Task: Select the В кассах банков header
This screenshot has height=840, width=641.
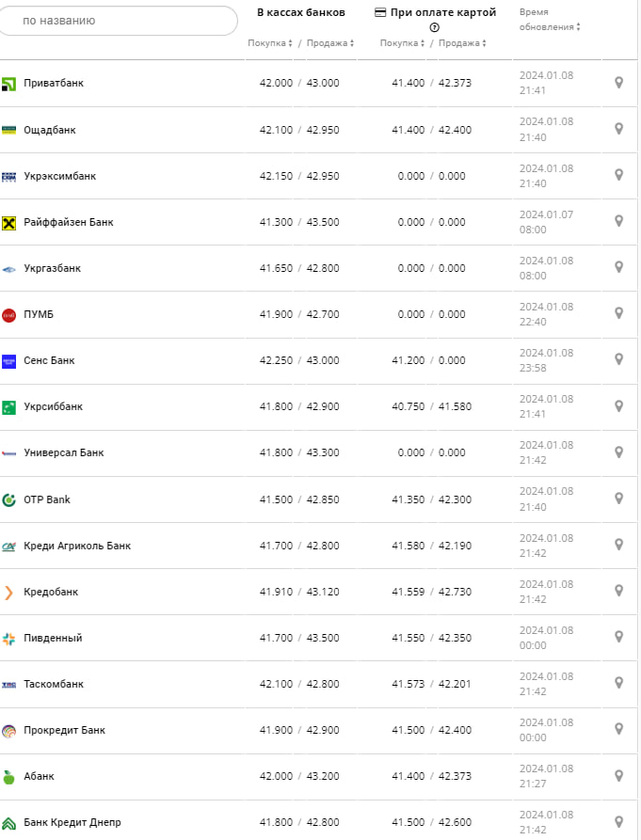Action: [301, 12]
